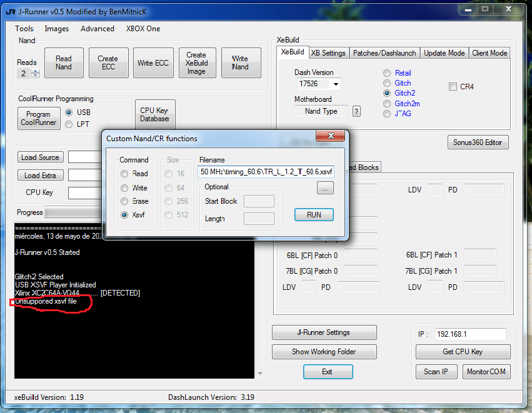Viewport: 532px width, 413px height.
Task: Click the Get CPU Key button
Action: [x=463, y=352]
